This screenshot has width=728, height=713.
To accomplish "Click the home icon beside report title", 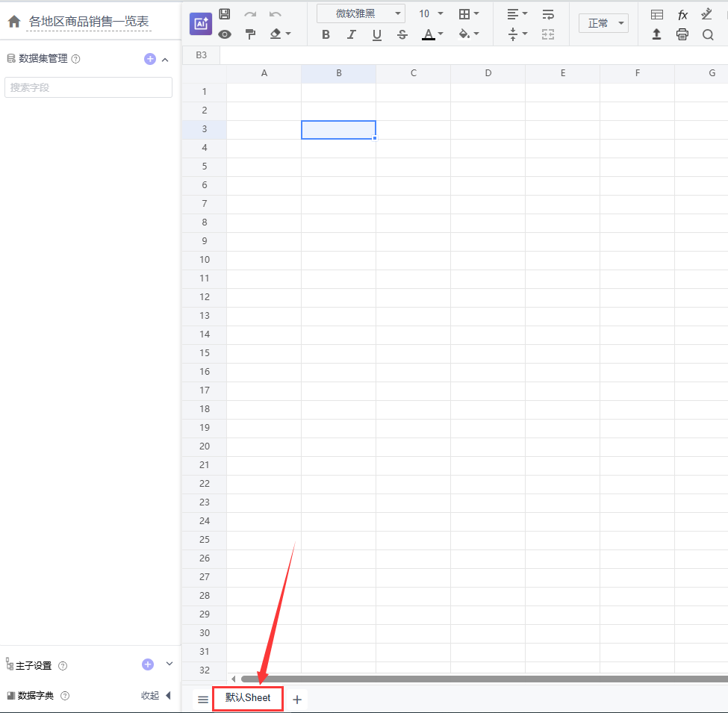I will point(13,22).
